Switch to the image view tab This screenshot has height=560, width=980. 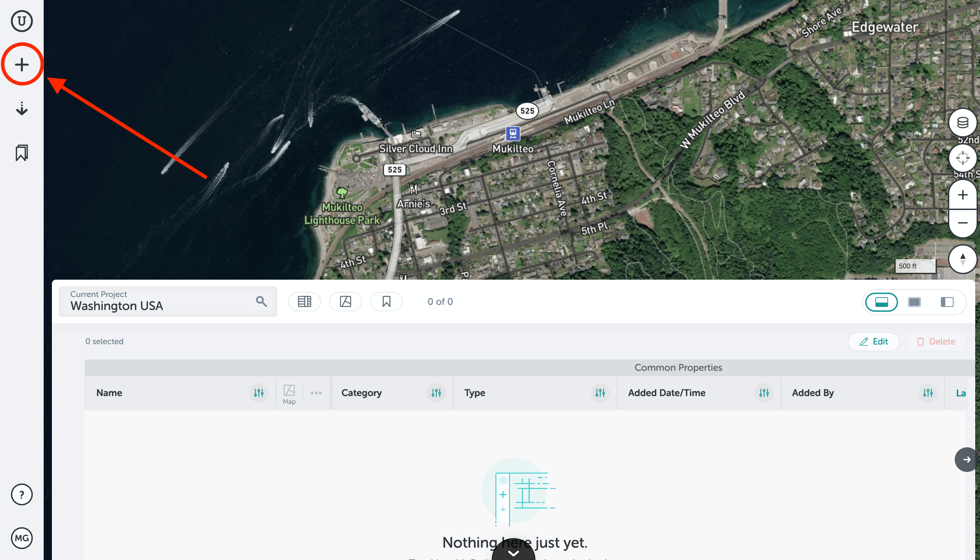coord(345,301)
